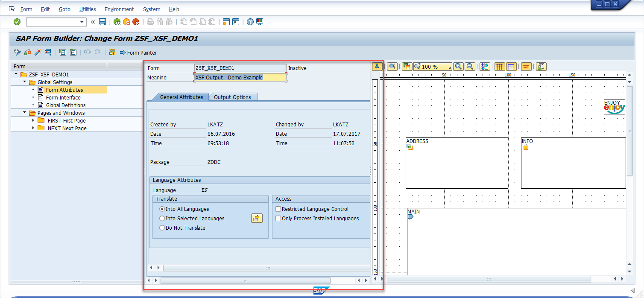Select the MAIN window in the layout

pos(516,241)
